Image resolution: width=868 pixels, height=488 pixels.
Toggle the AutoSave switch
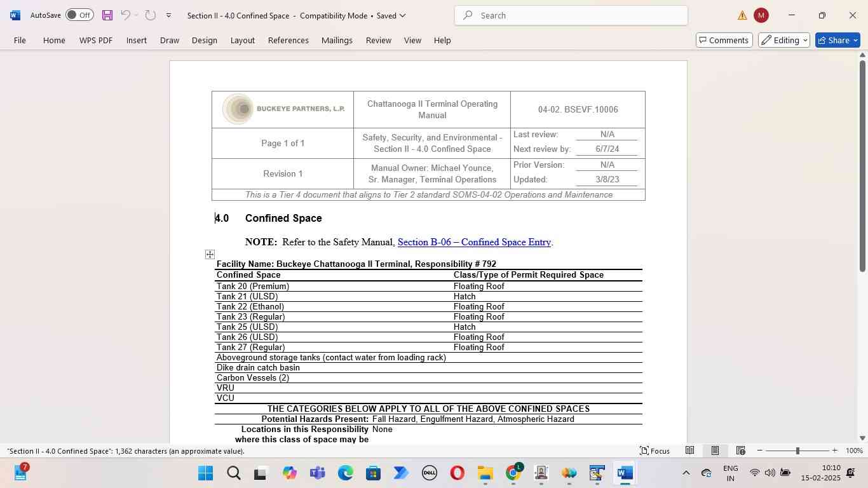pos(79,15)
